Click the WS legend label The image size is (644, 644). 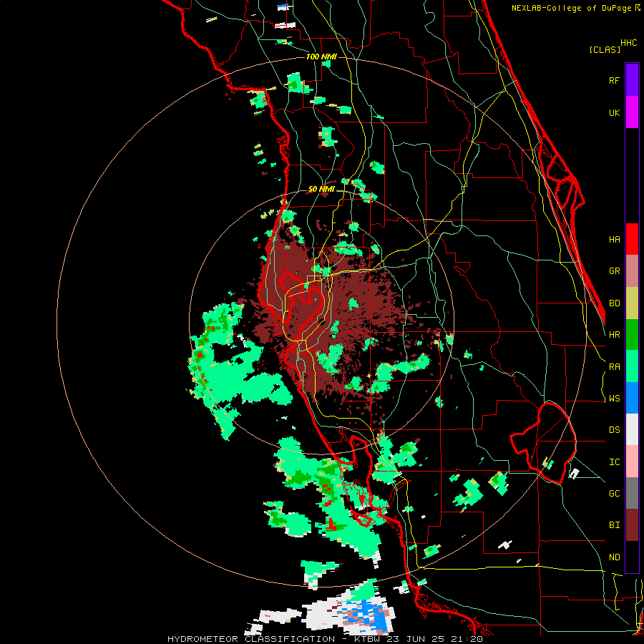click(x=614, y=399)
